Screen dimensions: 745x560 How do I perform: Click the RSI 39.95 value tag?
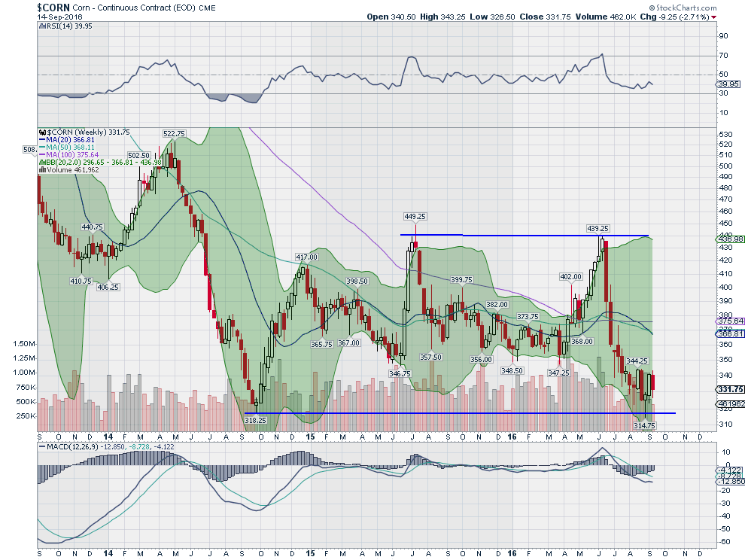[729, 84]
